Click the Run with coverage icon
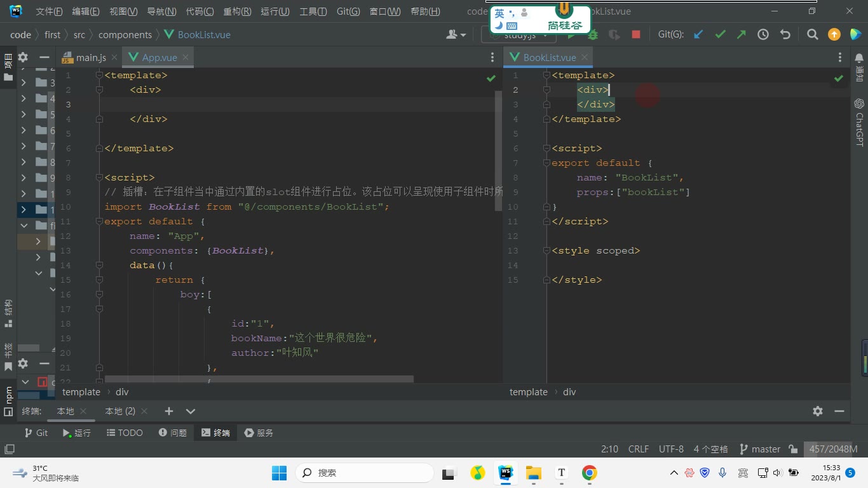868x488 pixels. pyautogui.click(x=614, y=35)
